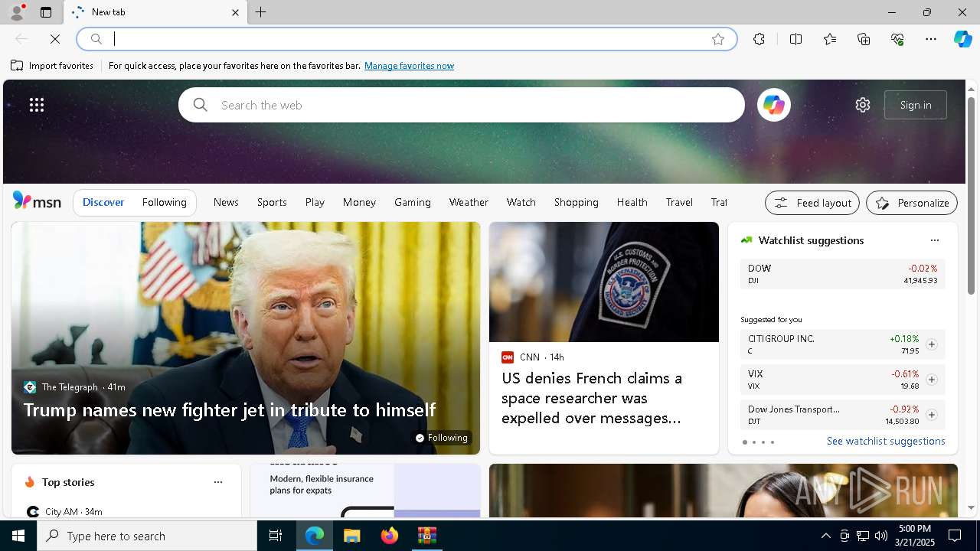Click the Personalize button

click(912, 203)
